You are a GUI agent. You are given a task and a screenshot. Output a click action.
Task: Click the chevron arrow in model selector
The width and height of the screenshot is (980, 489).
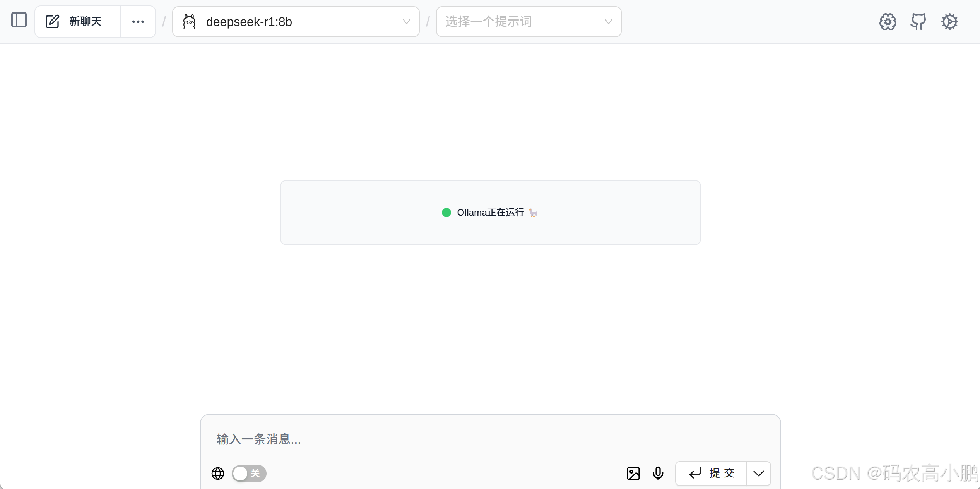coord(406,22)
